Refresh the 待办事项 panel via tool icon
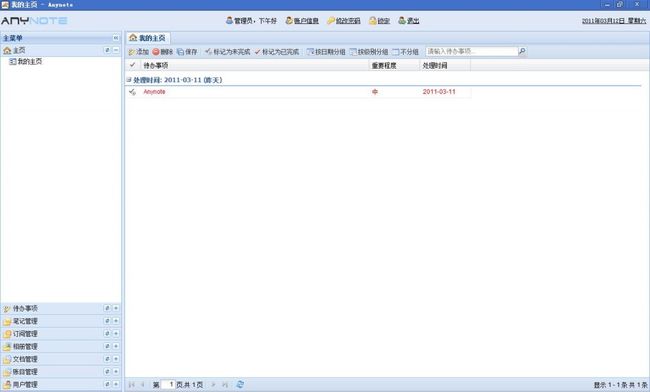 click(107, 308)
